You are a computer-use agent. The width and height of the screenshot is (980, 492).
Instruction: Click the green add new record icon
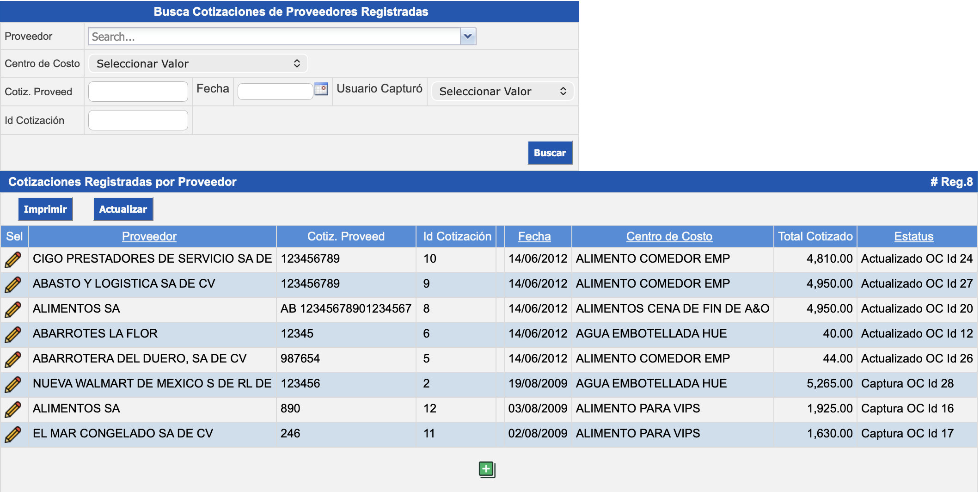(487, 469)
